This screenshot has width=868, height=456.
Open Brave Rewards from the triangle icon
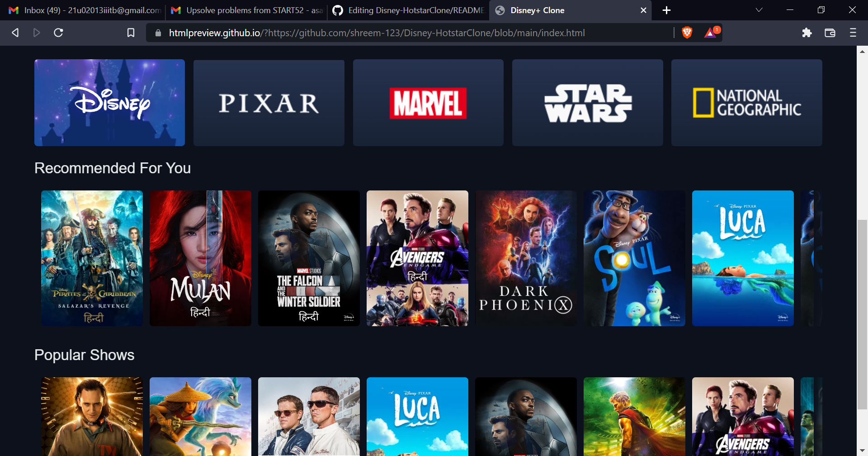coord(710,33)
